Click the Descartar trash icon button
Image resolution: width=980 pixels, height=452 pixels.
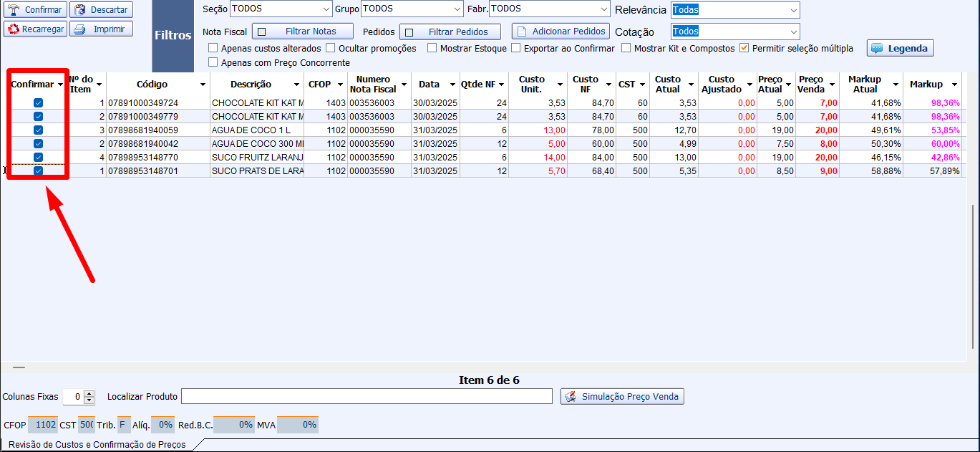(x=101, y=10)
